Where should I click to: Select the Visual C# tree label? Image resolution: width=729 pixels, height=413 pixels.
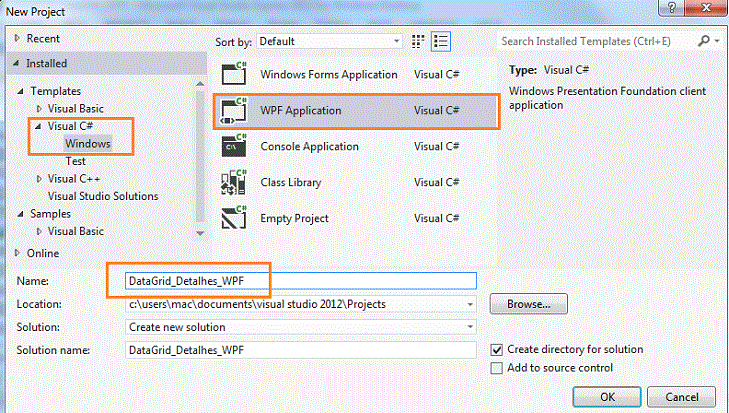point(70,126)
